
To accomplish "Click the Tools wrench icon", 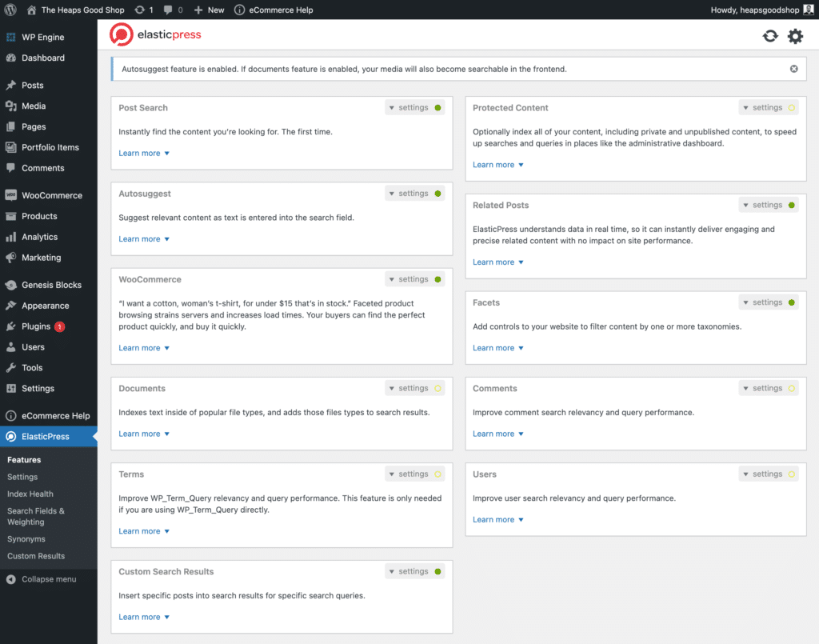I will click(11, 368).
